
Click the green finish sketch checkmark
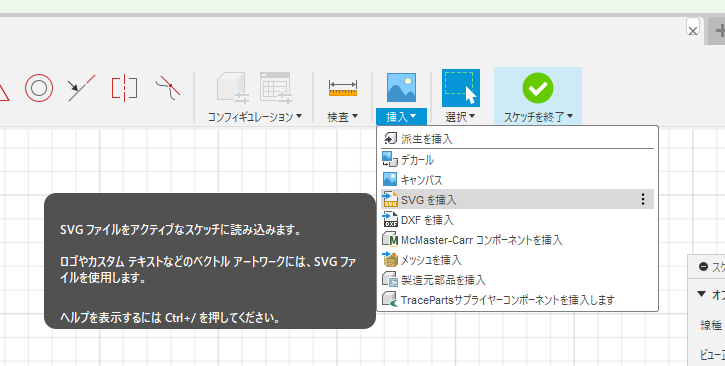(538, 88)
